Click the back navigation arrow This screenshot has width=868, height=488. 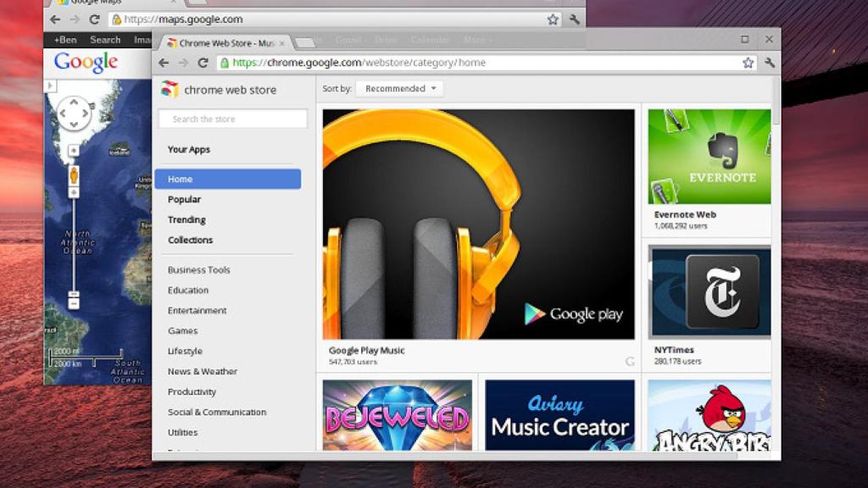click(164, 62)
